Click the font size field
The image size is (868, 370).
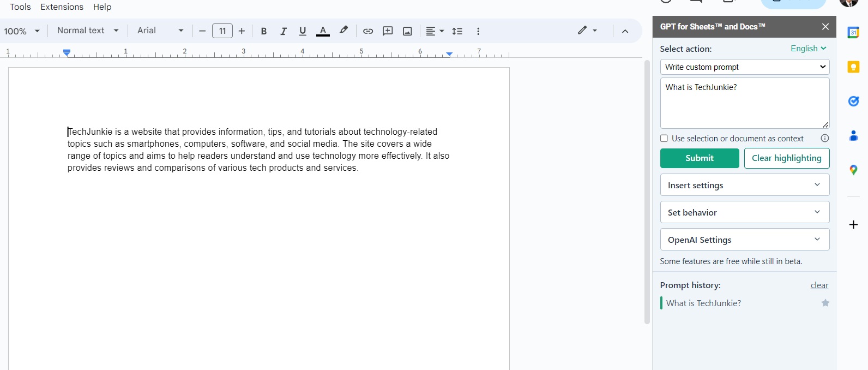(222, 31)
